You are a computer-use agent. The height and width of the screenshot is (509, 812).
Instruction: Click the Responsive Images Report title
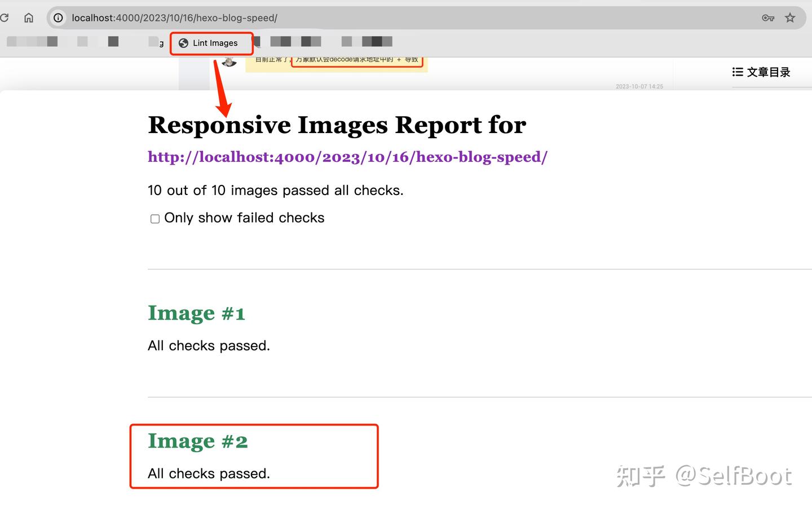(x=337, y=125)
